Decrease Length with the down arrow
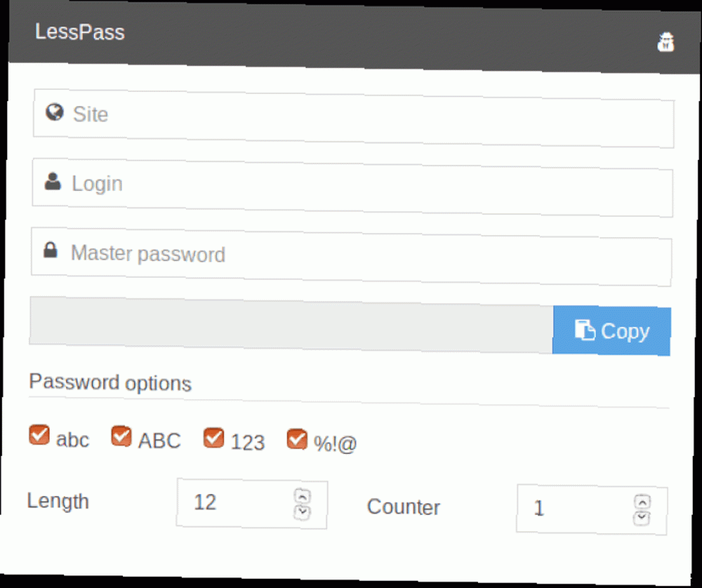This screenshot has height=588, width=702. click(302, 512)
